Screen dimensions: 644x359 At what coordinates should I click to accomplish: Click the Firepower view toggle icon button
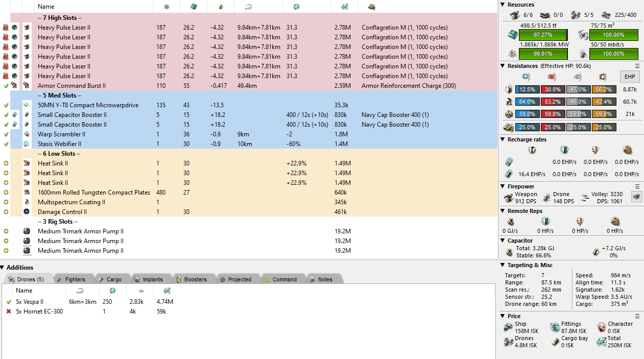tap(636, 197)
